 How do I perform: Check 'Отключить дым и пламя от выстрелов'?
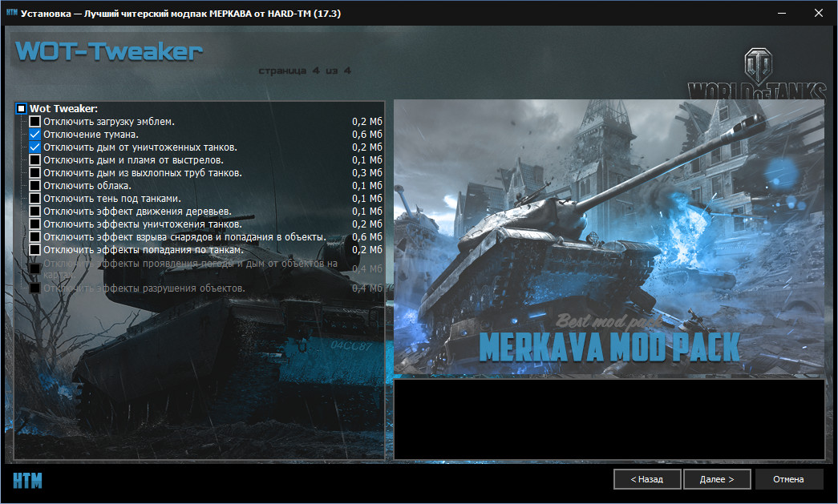pos(34,159)
